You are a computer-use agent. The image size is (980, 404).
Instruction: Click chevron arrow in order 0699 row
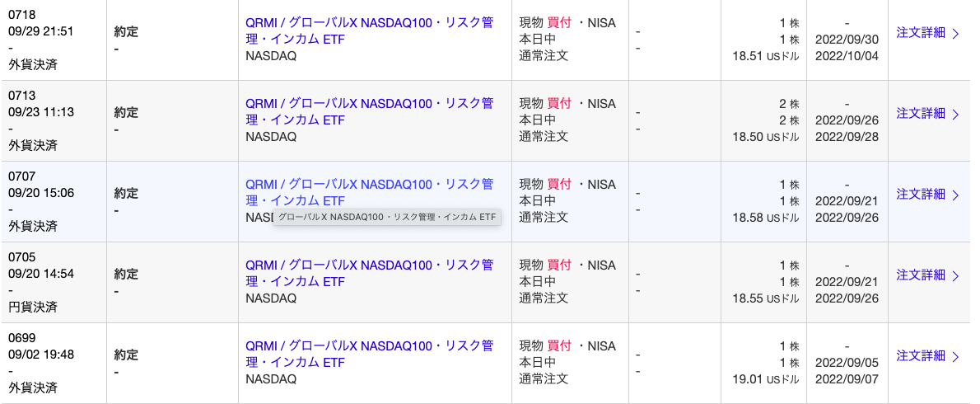click(955, 356)
